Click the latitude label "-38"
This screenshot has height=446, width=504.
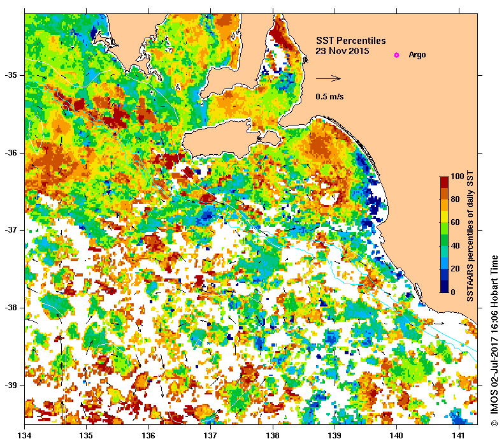click(x=11, y=308)
